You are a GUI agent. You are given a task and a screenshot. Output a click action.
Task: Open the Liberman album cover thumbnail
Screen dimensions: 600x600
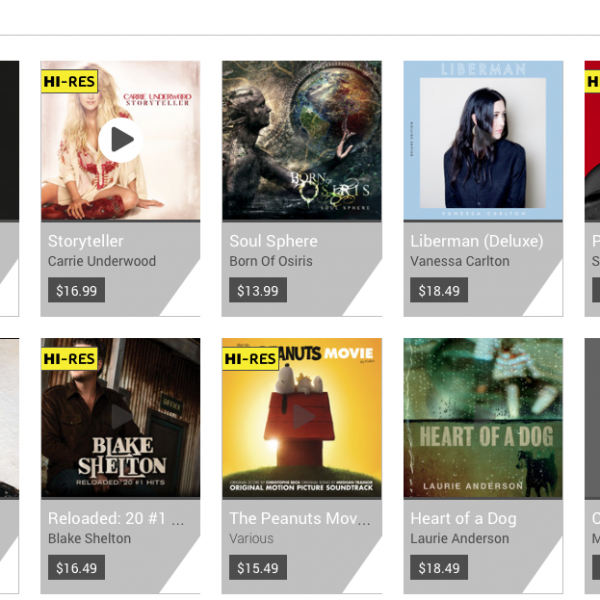tap(483, 140)
